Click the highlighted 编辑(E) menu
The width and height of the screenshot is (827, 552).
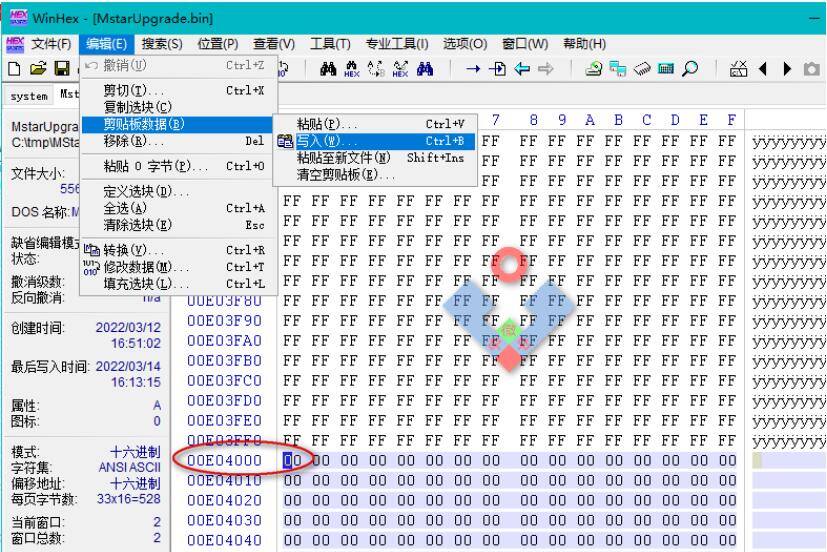coord(106,44)
